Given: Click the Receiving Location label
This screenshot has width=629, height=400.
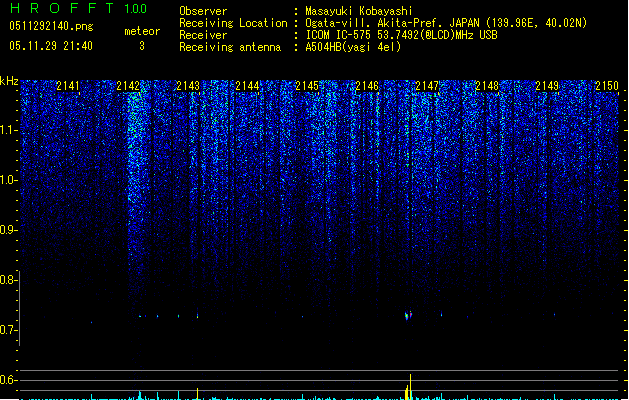Looking at the screenshot, I should (x=233, y=23).
